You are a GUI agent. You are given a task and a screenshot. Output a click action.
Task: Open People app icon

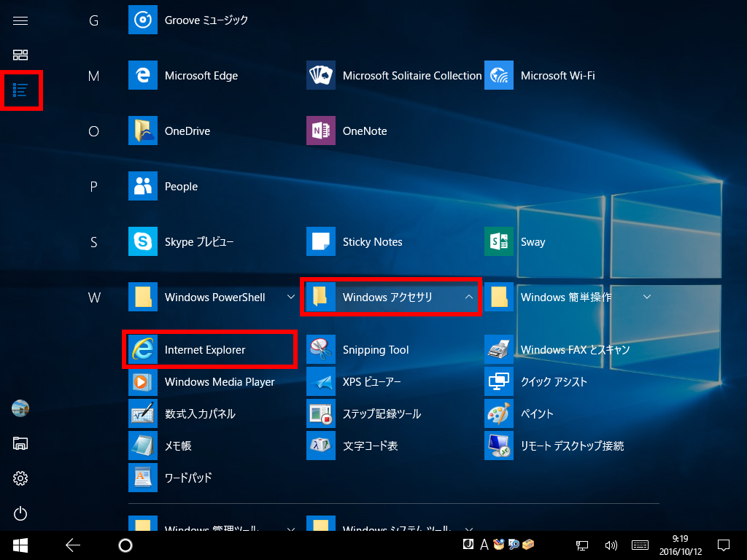pos(143,186)
